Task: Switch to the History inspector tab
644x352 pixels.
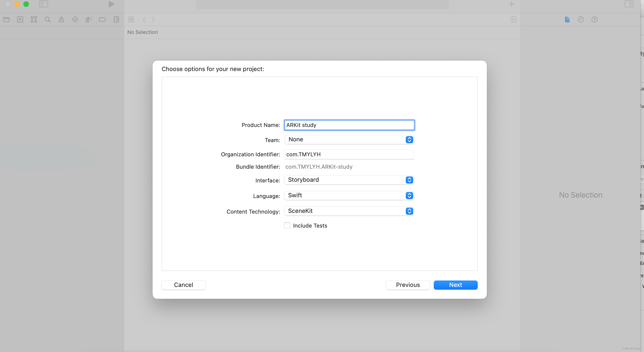Action: click(x=581, y=19)
